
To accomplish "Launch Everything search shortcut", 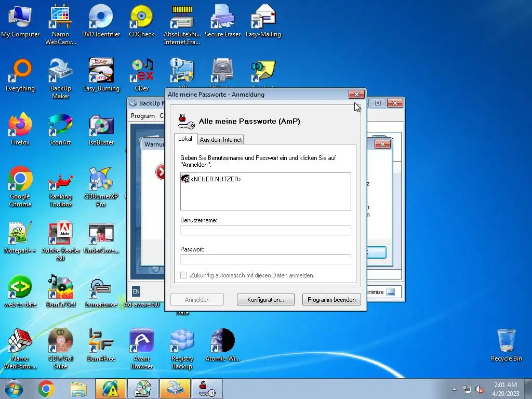I will click(20, 75).
